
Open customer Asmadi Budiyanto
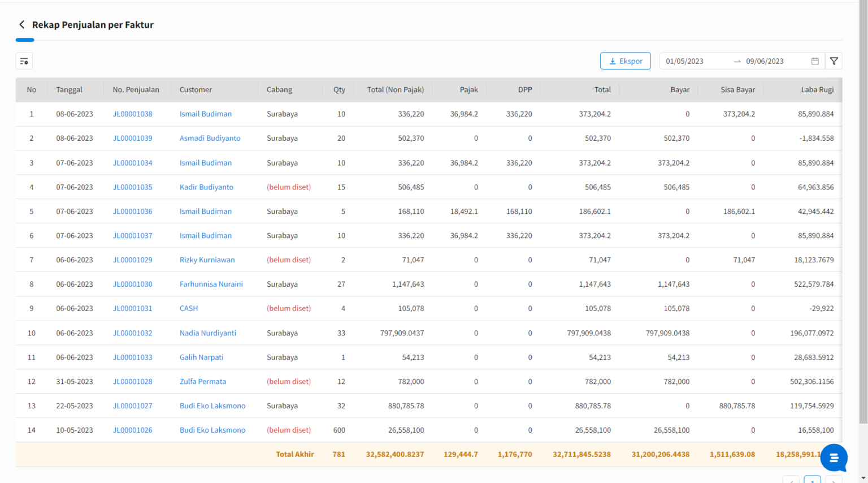click(210, 138)
